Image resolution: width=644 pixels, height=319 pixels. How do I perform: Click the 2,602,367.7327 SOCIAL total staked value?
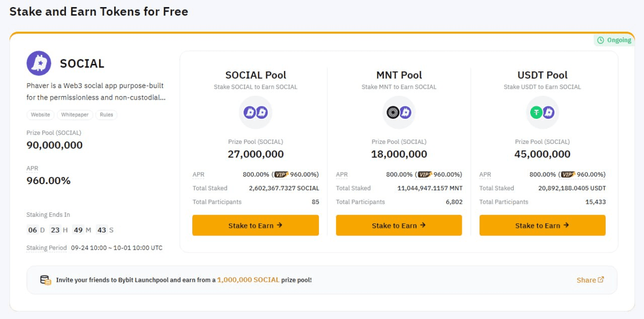click(x=284, y=188)
